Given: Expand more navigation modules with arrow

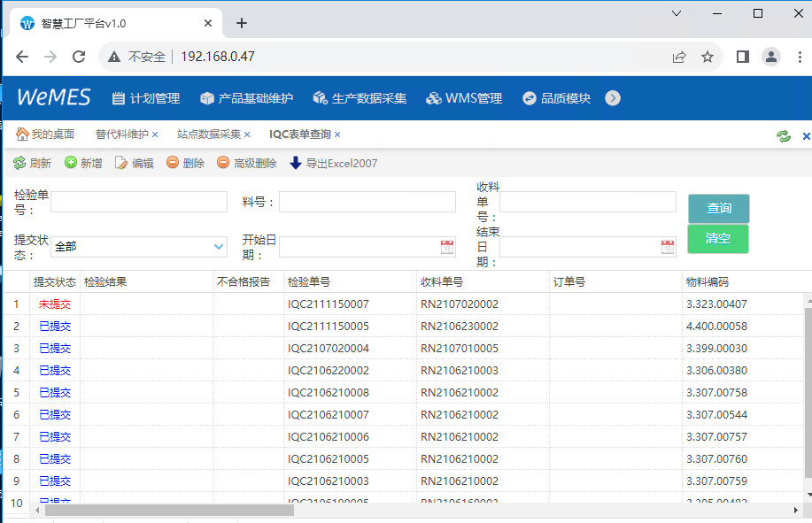Looking at the screenshot, I should [613, 98].
